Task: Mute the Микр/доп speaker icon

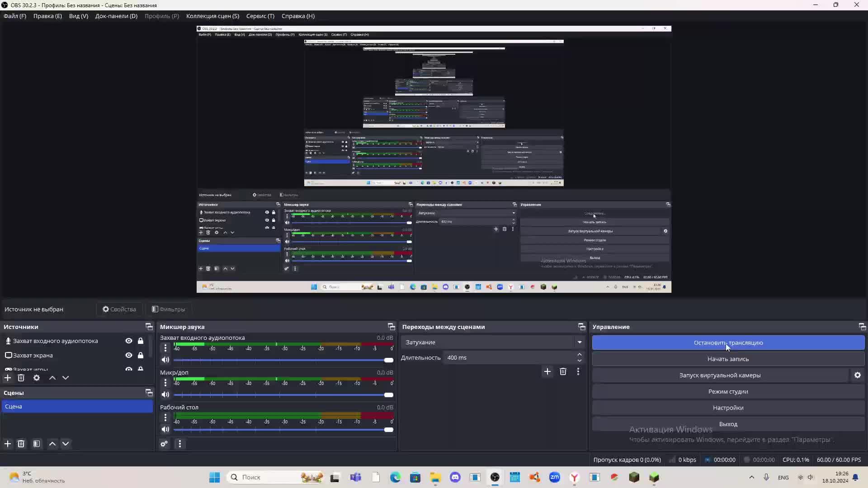Action: (x=165, y=394)
